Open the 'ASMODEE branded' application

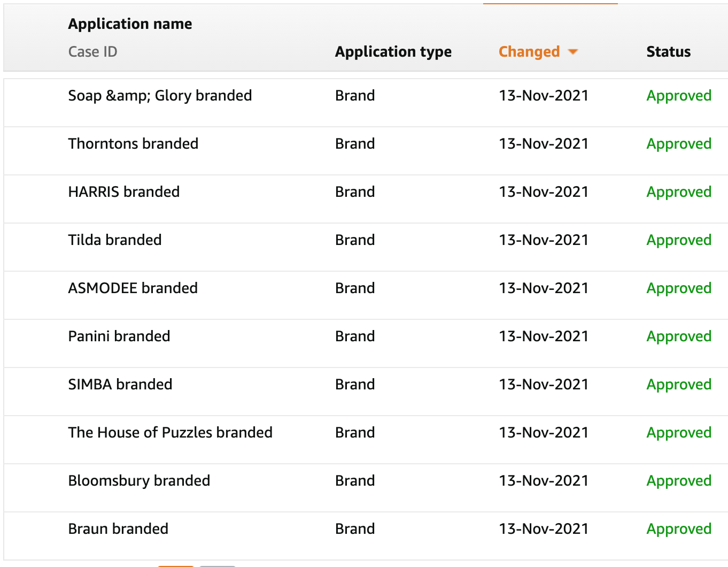133,288
